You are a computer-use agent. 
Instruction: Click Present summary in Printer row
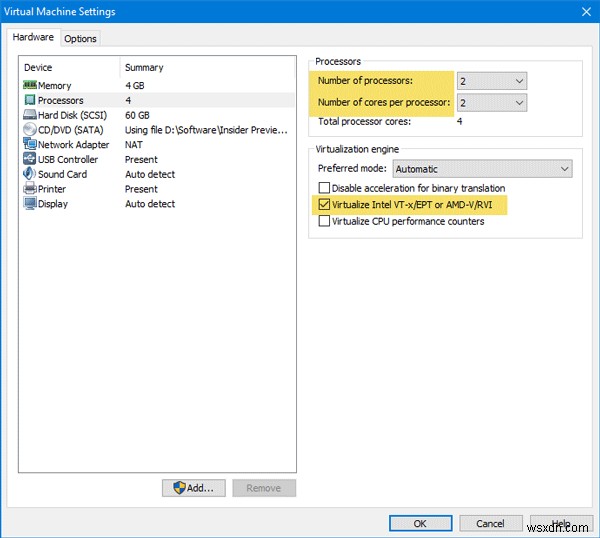click(141, 189)
